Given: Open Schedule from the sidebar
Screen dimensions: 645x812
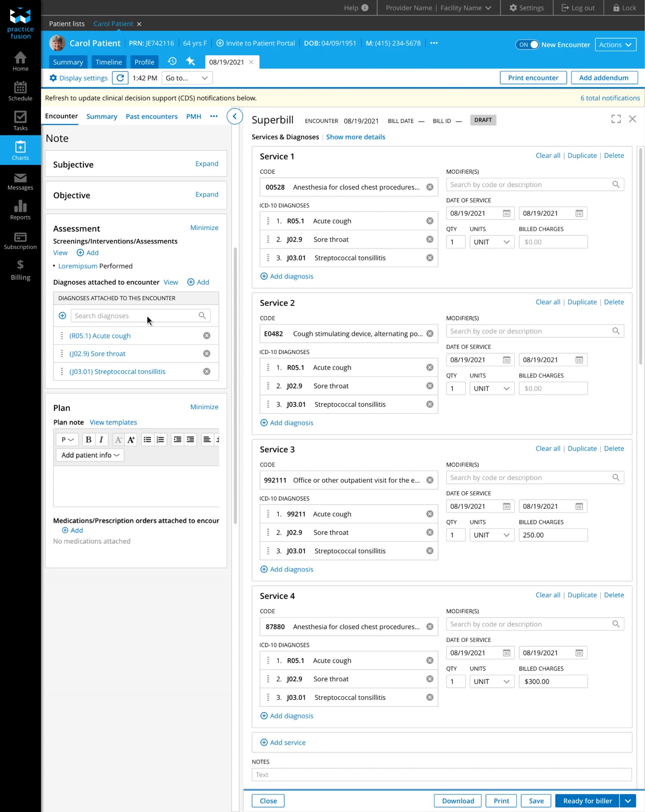Looking at the screenshot, I should (x=20, y=91).
